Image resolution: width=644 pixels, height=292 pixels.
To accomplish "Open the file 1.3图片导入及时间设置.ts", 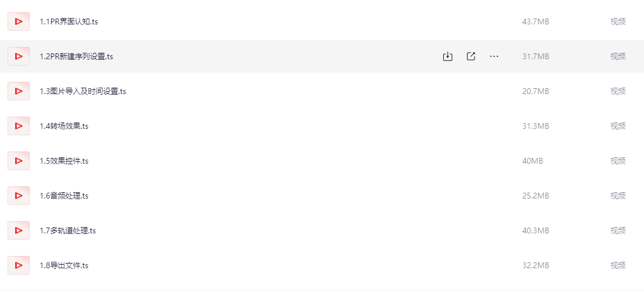I will 82,92.
